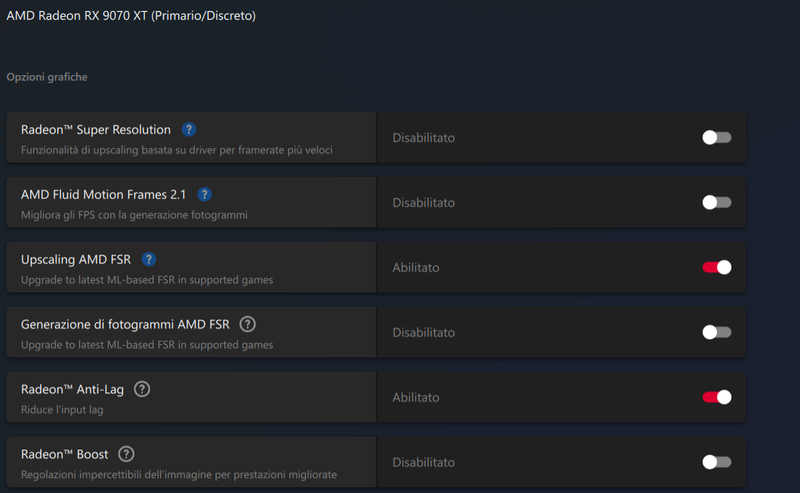800x493 pixels.
Task: Show help for Generazione di fotogrammi AMD FSR
Action: click(x=248, y=324)
